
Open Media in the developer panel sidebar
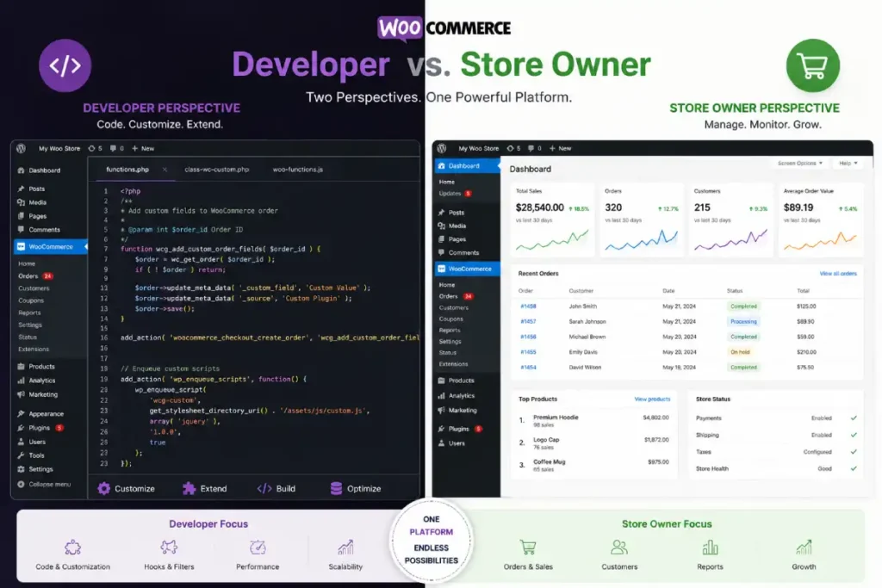pyautogui.click(x=32, y=202)
